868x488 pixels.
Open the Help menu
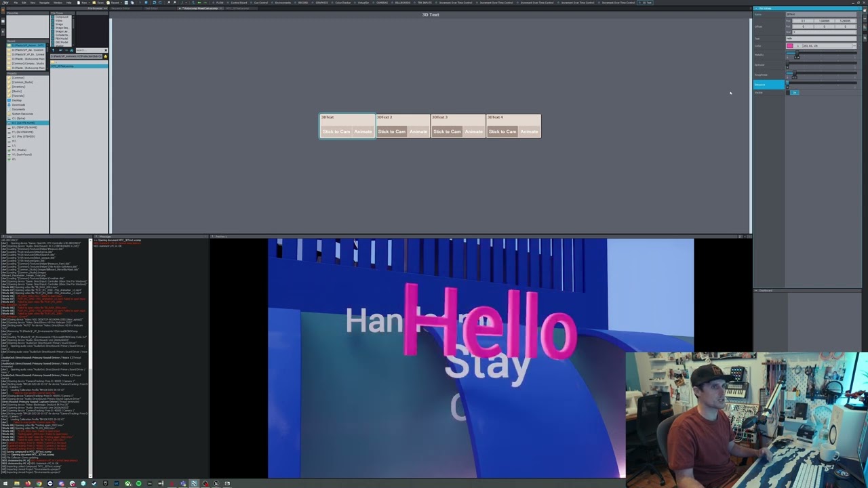(x=68, y=3)
